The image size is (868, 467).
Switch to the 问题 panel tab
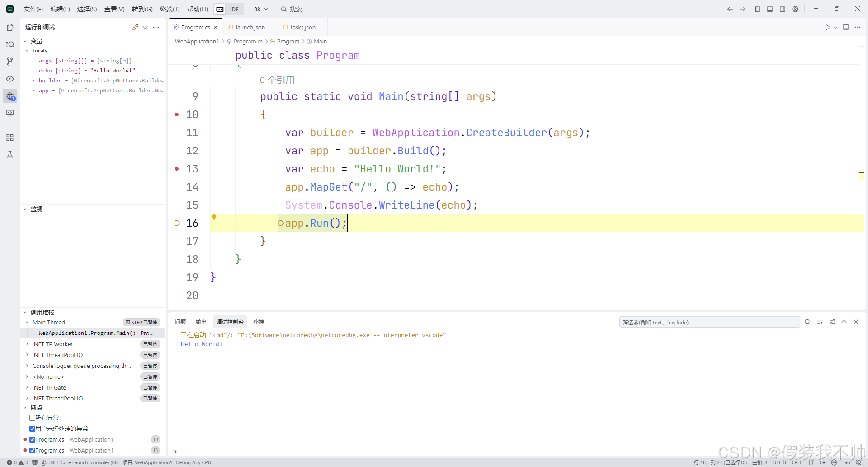[180, 322]
